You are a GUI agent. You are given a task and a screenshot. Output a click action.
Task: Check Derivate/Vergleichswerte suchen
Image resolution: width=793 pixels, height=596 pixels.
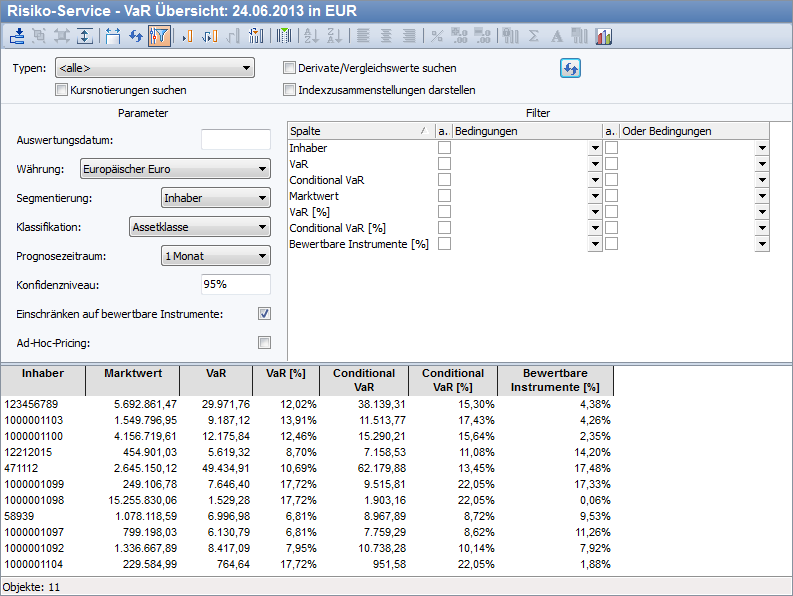pyautogui.click(x=290, y=68)
